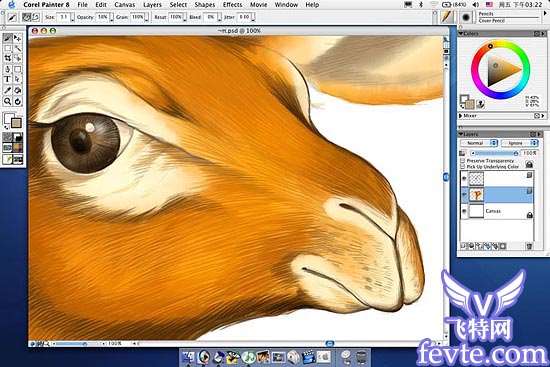Select the Layer Adjuster tool
The width and height of the screenshot is (550, 367).
17,38
